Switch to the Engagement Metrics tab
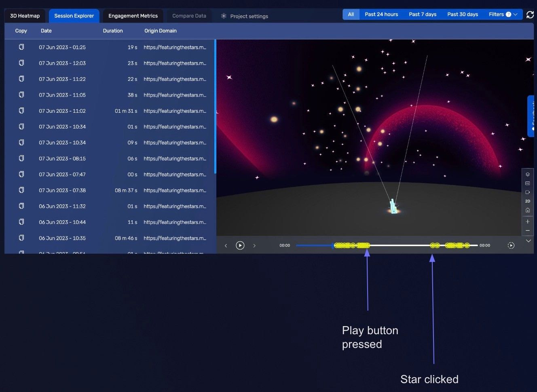 coord(133,16)
